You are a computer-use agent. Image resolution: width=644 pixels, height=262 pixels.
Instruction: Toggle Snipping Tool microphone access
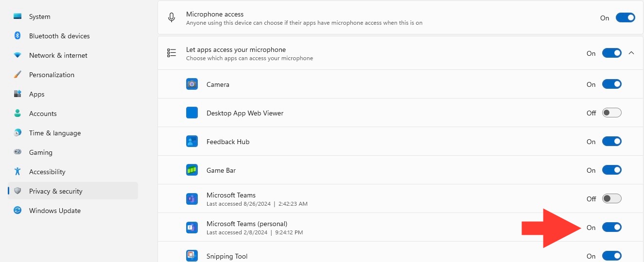click(x=612, y=256)
